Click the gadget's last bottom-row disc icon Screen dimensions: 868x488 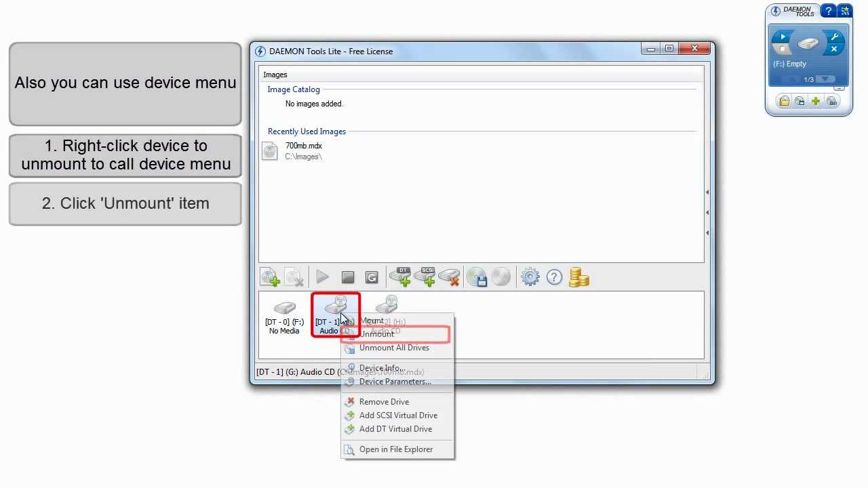[831, 101]
